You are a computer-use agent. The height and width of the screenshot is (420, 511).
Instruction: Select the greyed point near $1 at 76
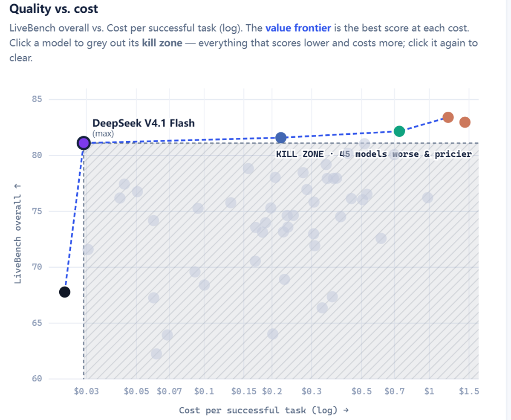[427, 197]
